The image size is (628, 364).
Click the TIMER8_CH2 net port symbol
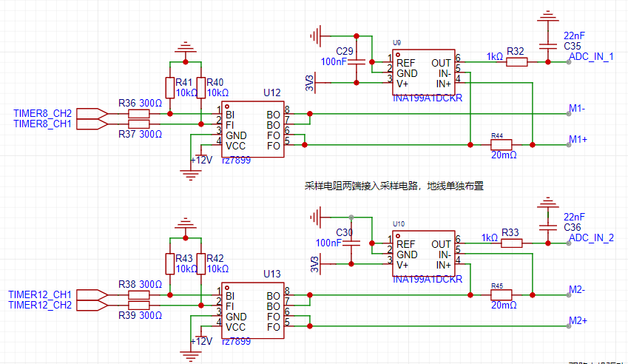tap(92, 114)
